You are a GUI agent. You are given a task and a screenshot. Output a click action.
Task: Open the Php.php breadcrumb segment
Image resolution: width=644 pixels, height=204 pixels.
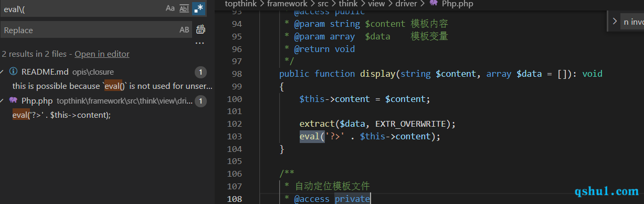458,4
